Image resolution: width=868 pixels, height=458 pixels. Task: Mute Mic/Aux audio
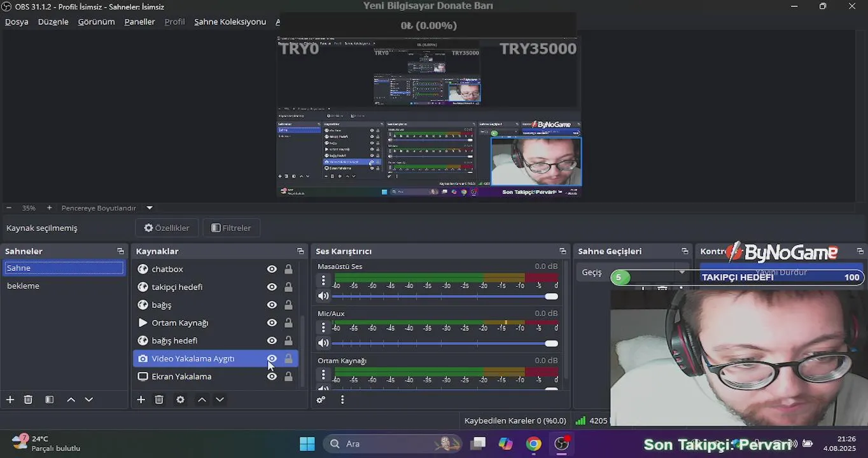click(x=323, y=343)
